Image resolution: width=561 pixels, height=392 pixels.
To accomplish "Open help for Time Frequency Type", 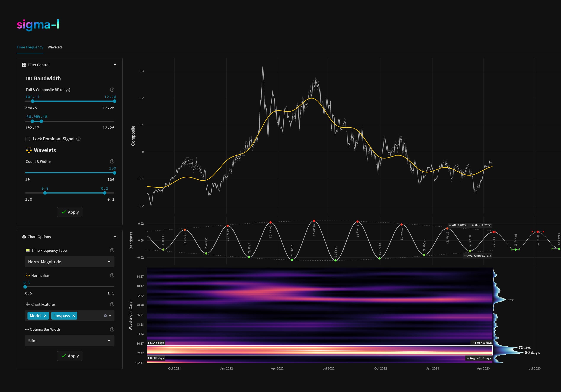I will click(112, 250).
